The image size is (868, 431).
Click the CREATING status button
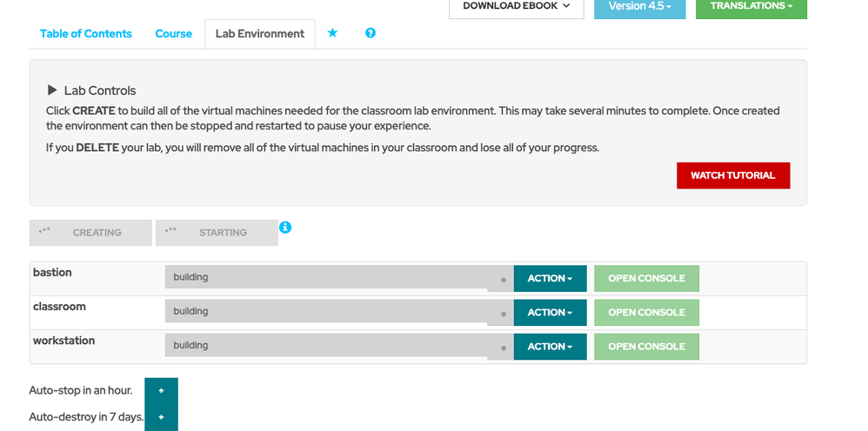click(x=90, y=233)
